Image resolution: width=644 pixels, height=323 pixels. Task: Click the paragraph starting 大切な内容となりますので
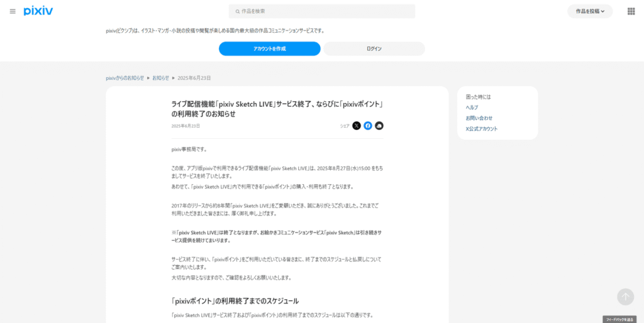click(231, 278)
